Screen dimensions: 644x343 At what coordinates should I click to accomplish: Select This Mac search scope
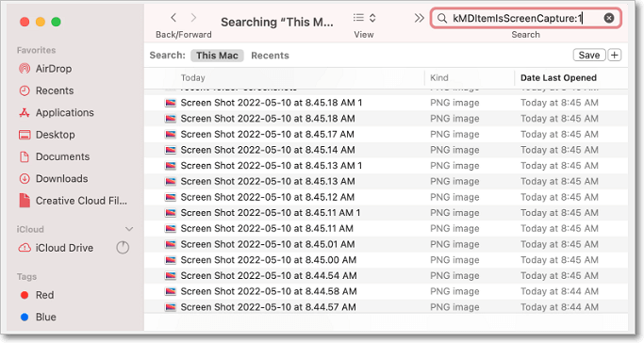[x=217, y=56]
